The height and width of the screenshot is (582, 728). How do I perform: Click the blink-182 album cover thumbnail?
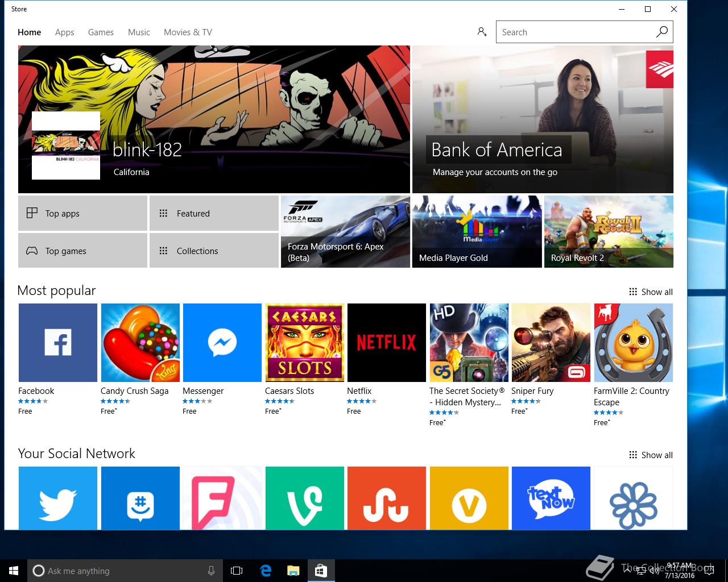[66, 146]
